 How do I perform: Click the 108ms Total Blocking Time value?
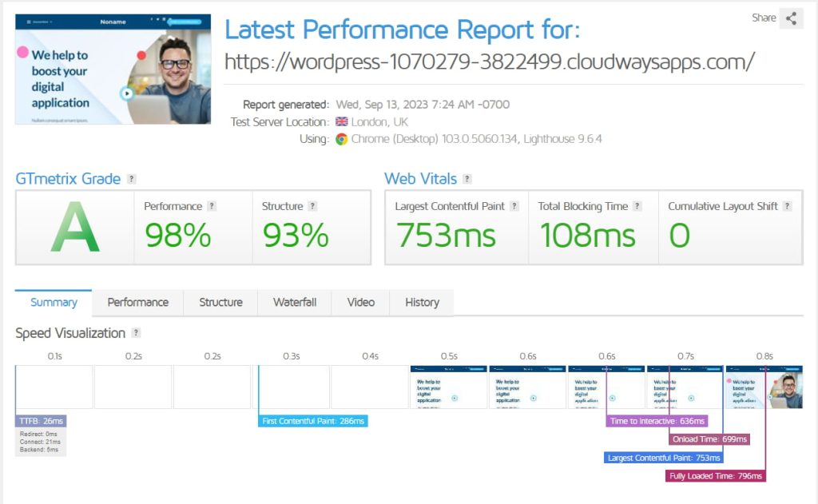(x=587, y=236)
